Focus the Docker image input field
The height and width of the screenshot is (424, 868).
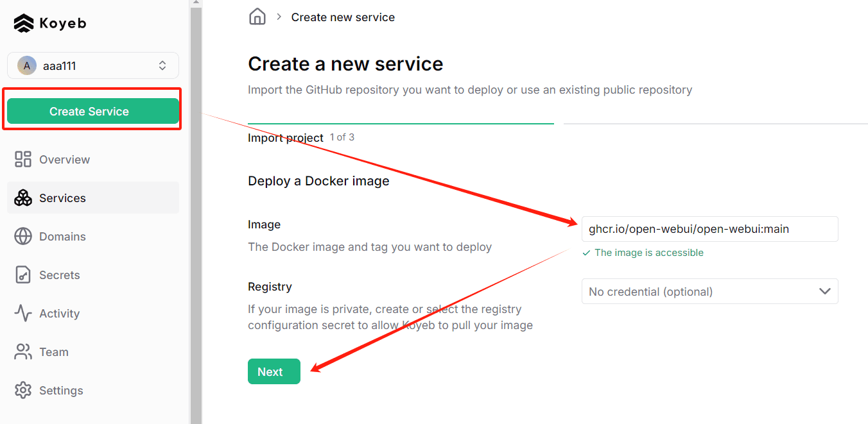(x=709, y=229)
